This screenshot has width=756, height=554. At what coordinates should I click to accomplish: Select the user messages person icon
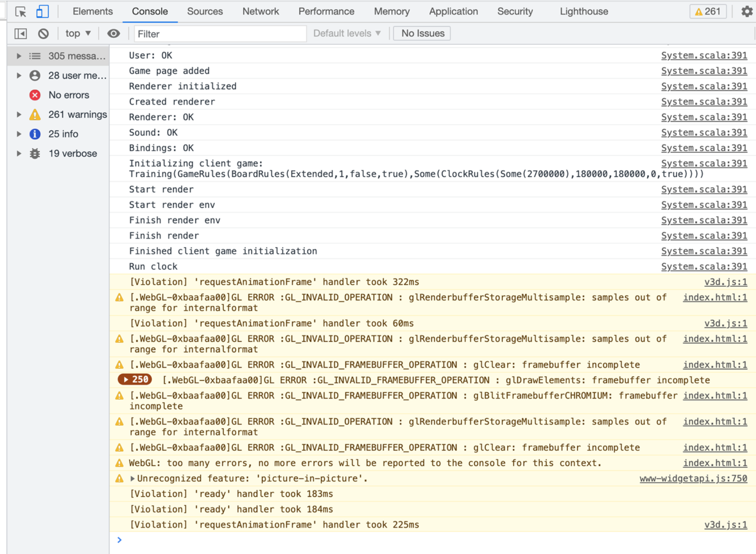click(35, 76)
